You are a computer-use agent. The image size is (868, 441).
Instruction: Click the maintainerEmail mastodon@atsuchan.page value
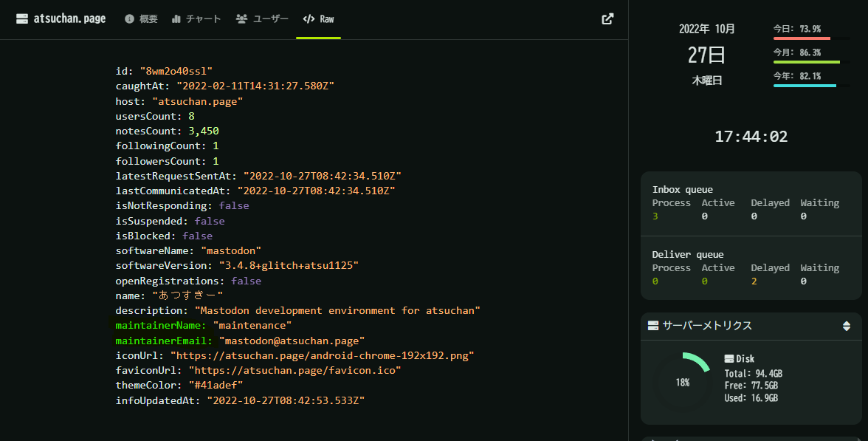[x=292, y=341]
